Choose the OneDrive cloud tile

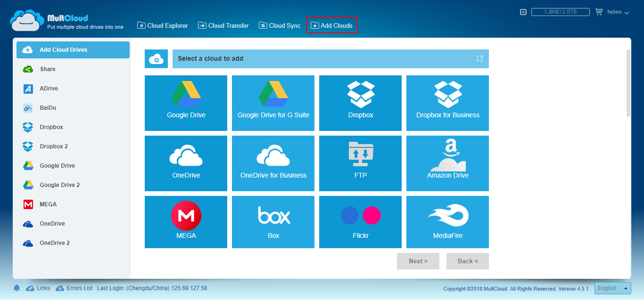(x=186, y=163)
